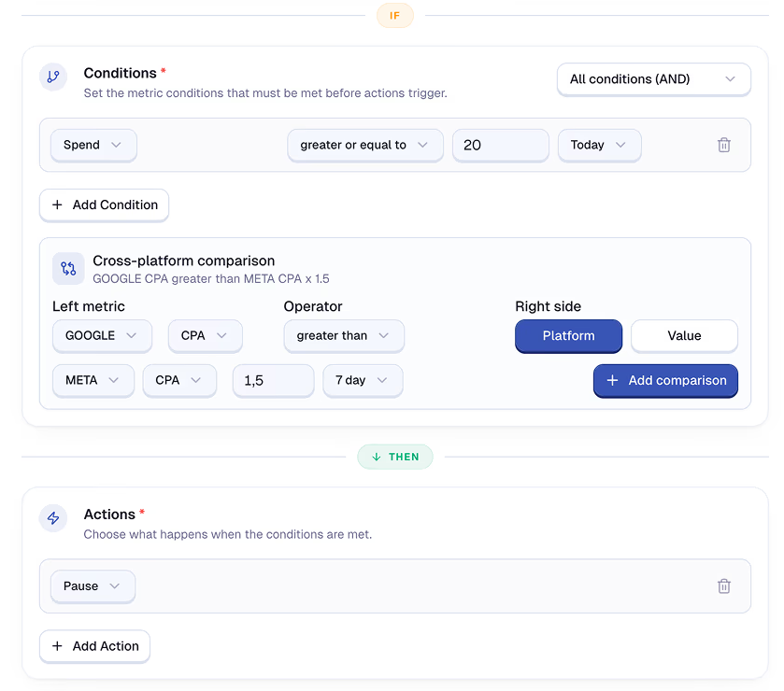Click the Right side label
This screenshot has height=691, width=784.
(548, 306)
